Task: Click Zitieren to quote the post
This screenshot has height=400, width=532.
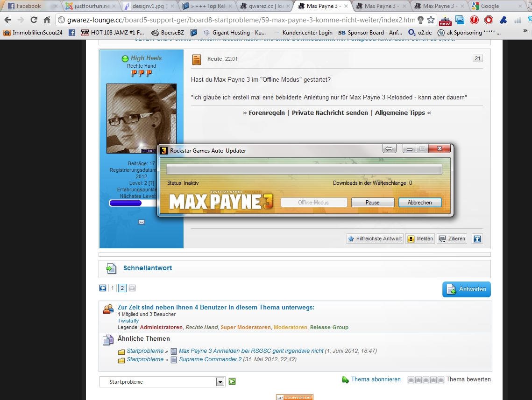Action: click(x=452, y=239)
